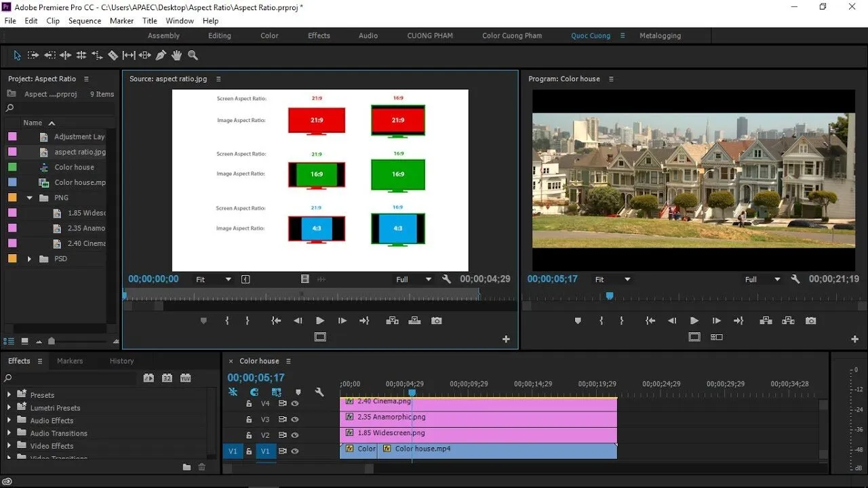The height and width of the screenshot is (488, 868).
Task: Step forward one frame in Program monitor
Action: point(716,321)
